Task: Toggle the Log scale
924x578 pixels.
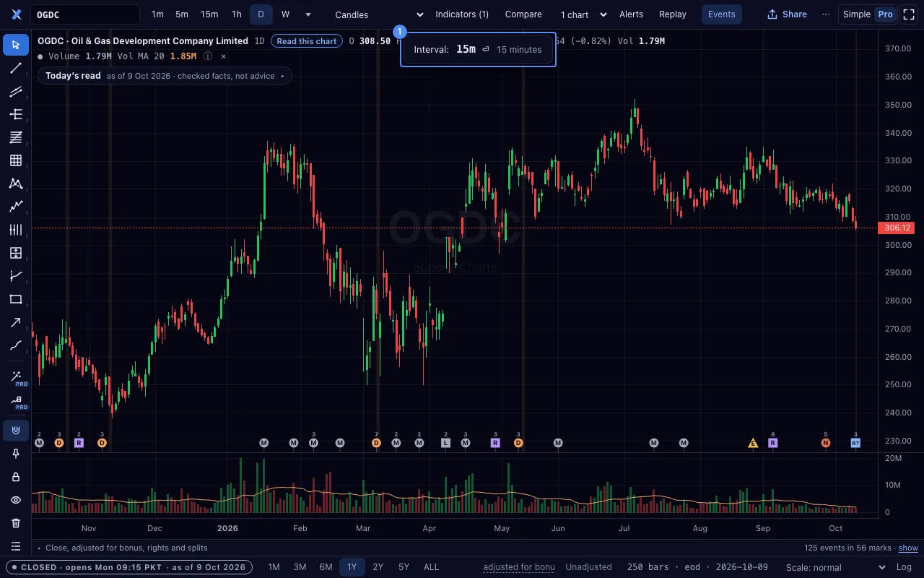Action: click(x=903, y=567)
